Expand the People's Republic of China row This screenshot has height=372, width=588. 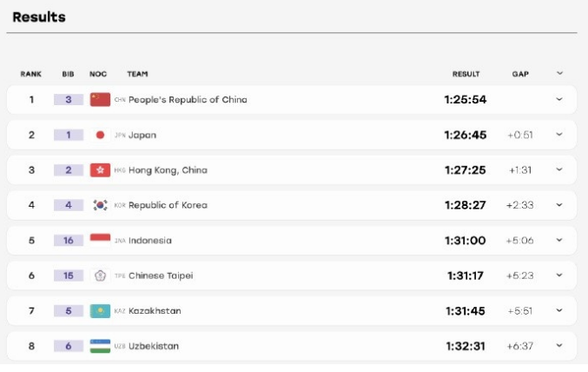[559, 99]
